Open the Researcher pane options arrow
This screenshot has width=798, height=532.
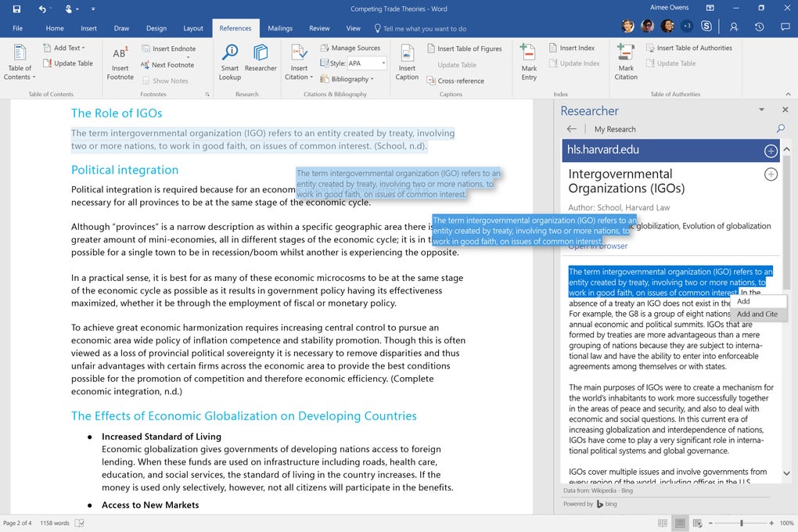761,110
